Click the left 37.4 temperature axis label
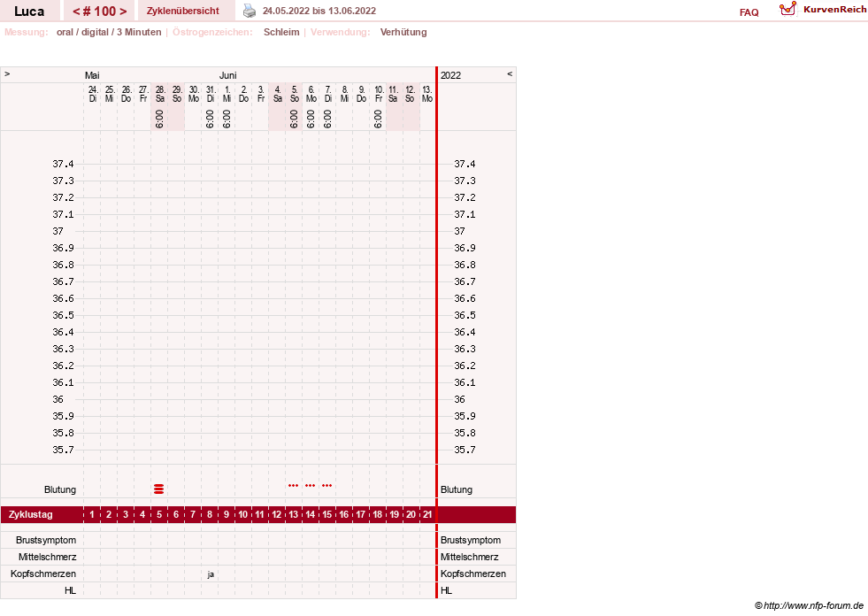 (63, 164)
